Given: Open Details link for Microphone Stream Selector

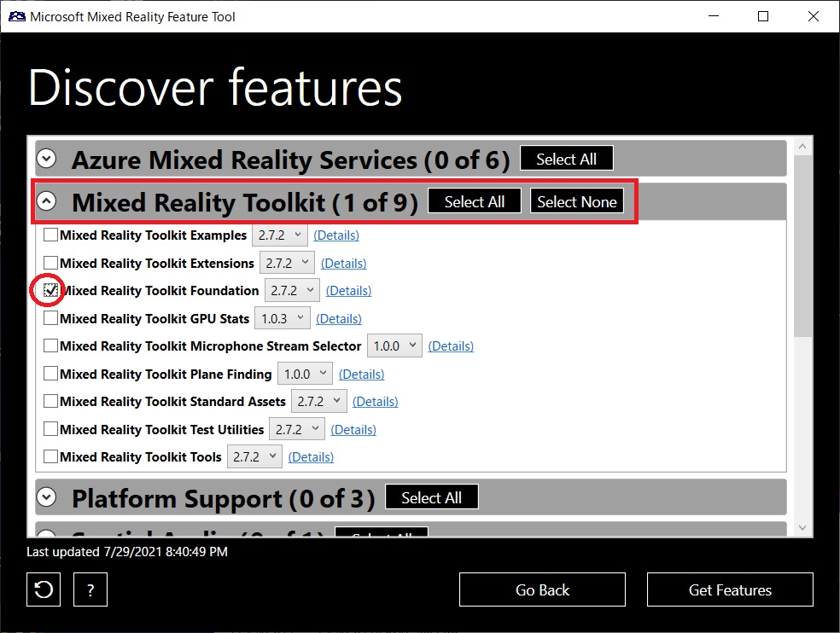Looking at the screenshot, I should tap(451, 346).
